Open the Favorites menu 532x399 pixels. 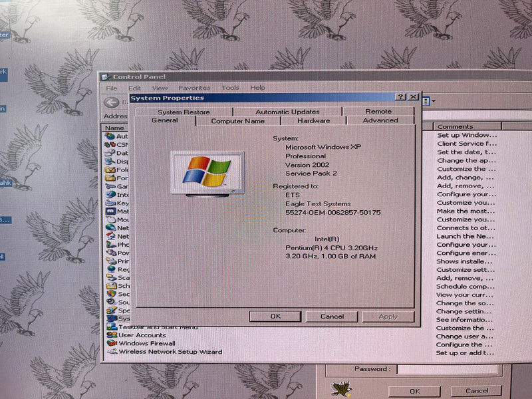click(194, 88)
